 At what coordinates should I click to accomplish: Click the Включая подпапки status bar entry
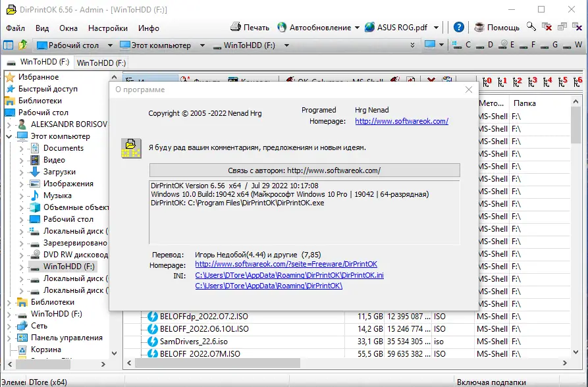(x=491, y=382)
